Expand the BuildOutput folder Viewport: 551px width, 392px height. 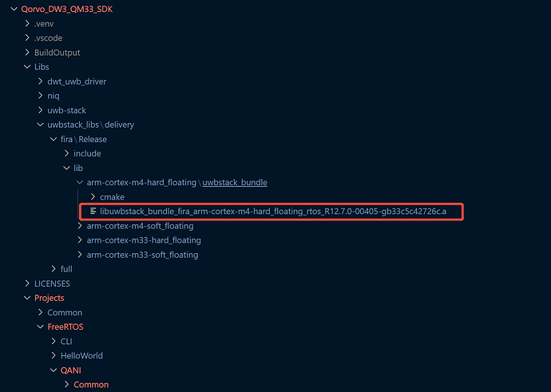[57, 53]
